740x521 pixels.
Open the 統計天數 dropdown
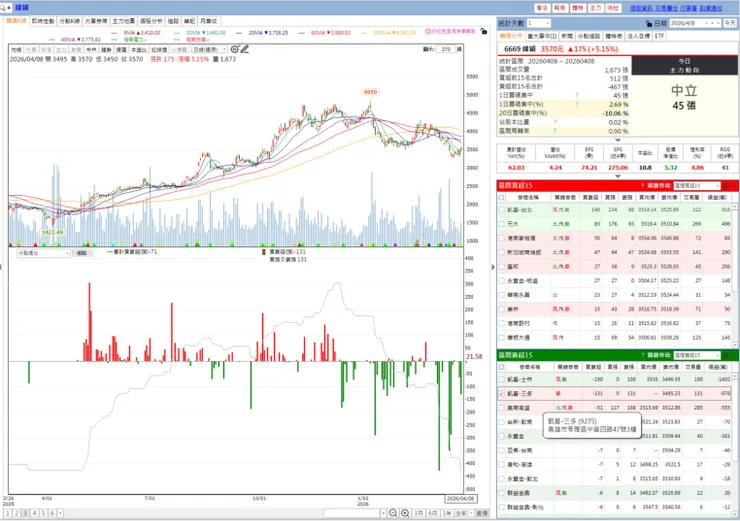pos(547,23)
